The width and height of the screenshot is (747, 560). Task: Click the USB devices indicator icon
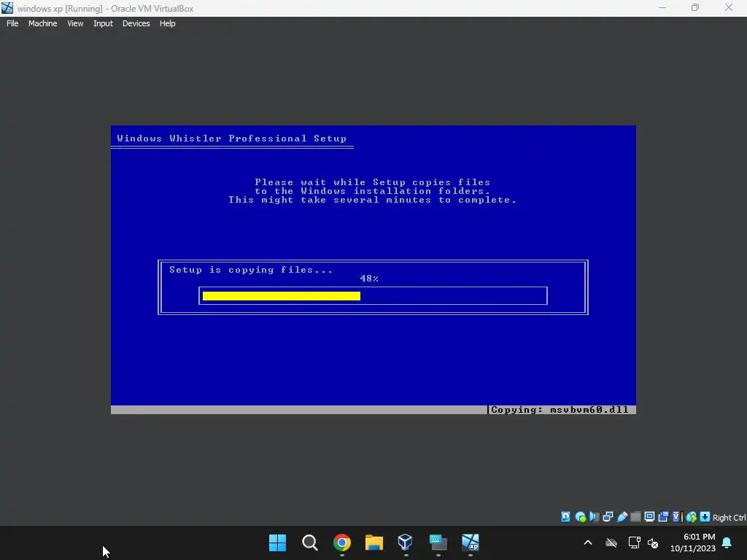click(x=622, y=517)
